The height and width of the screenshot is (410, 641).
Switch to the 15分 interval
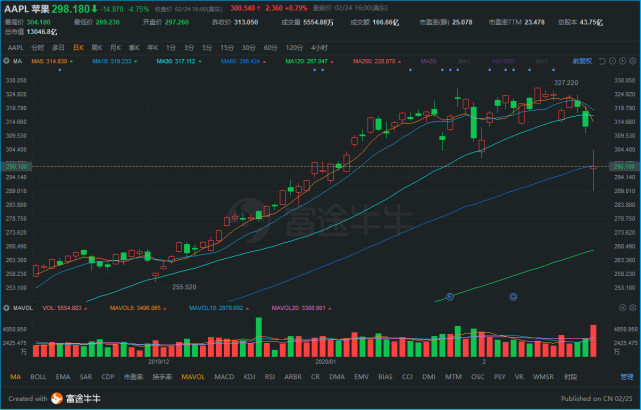(227, 48)
